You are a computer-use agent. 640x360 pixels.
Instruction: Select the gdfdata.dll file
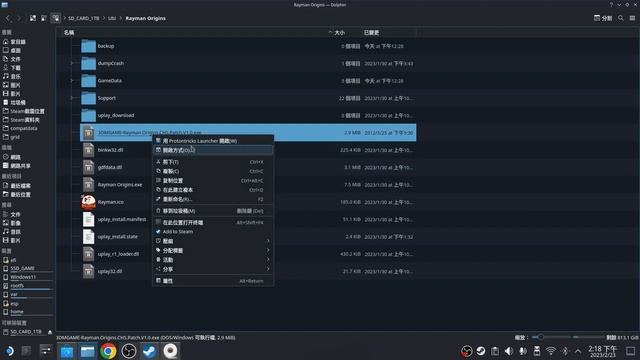(x=110, y=167)
